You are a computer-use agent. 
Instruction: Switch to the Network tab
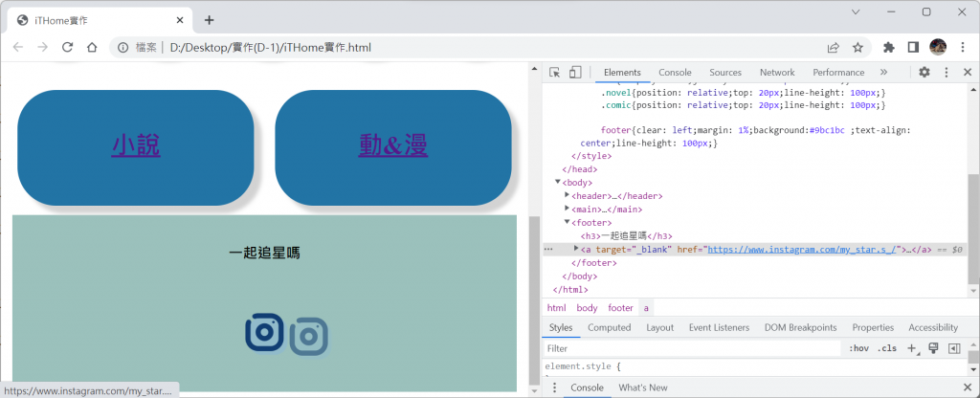coord(777,73)
